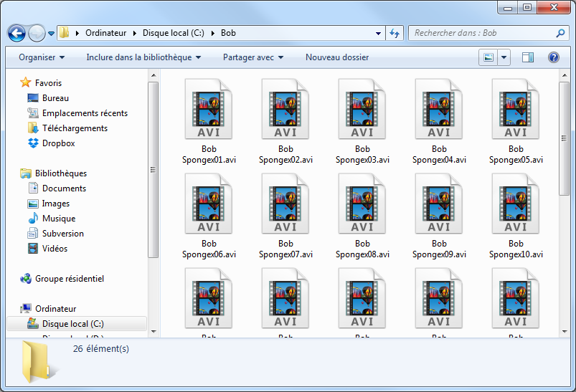Click the magnifier search icon
576x392 pixels.
click(560, 33)
